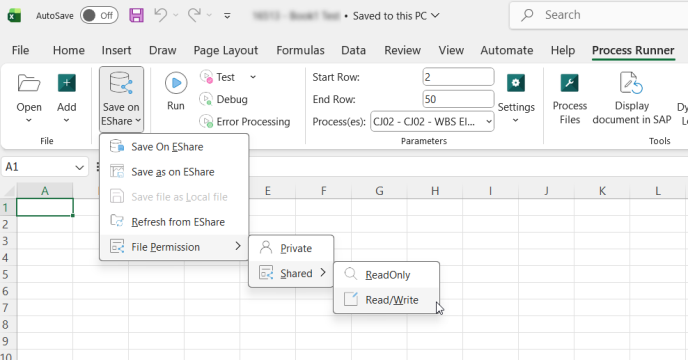Click the Debug run icon
Image resolution: width=688 pixels, height=360 pixels.
(206, 99)
